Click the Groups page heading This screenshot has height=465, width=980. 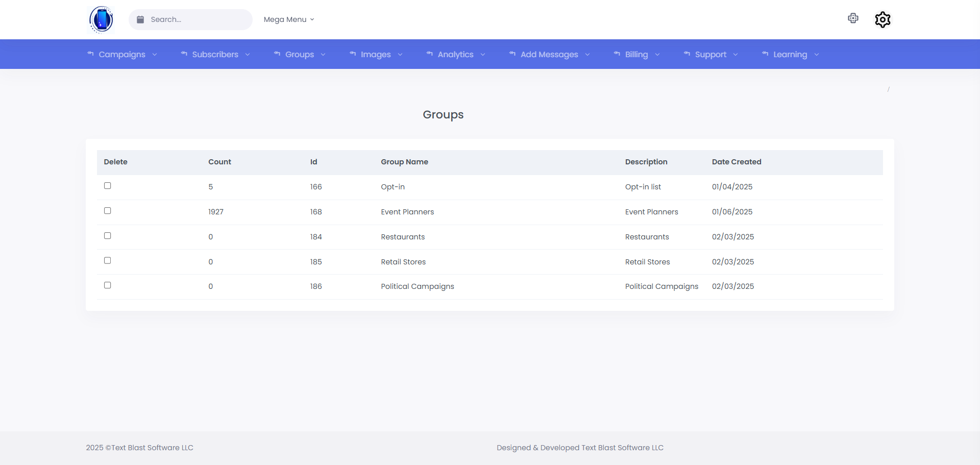(x=443, y=115)
